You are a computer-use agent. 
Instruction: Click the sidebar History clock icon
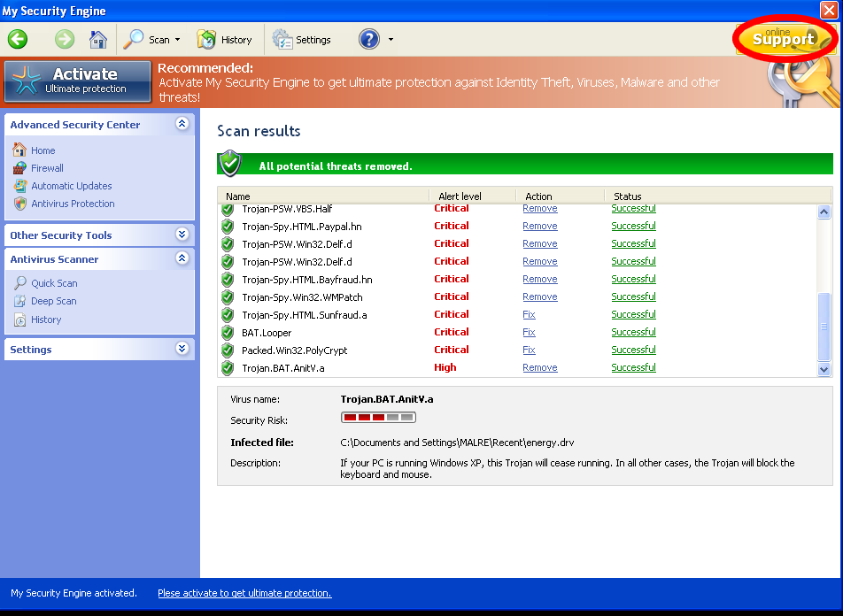pos(19,320)
